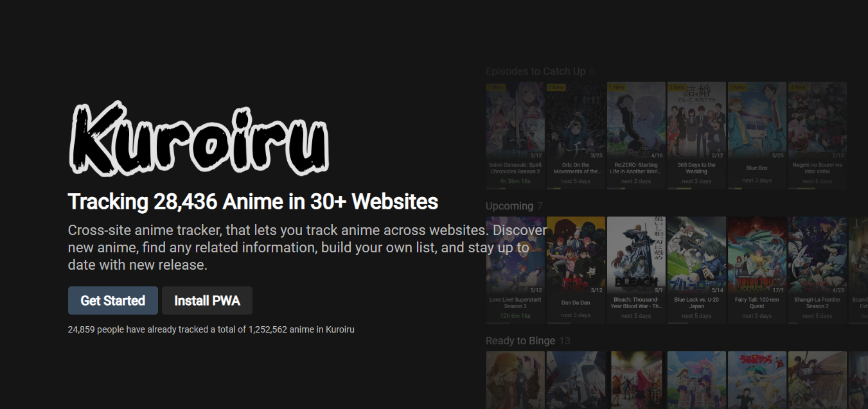Click the '4 New' badge on Nageki no Bourei
This screenshot has height=409, width=868.
[x=798, y=87]
